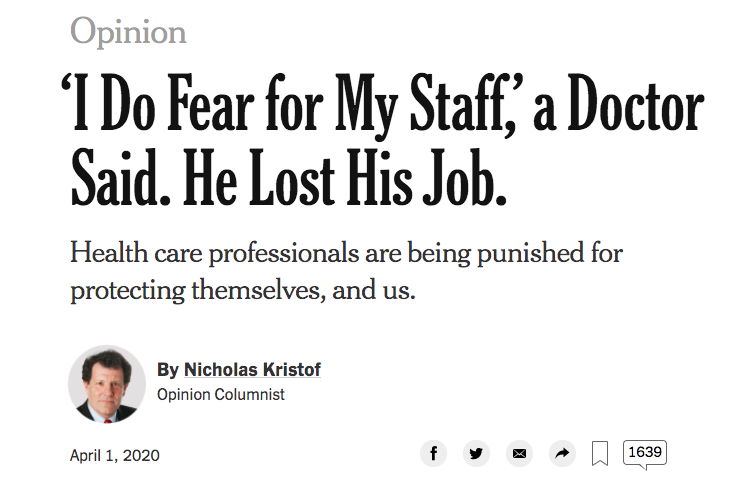The image size is (739, 477).
Task: Click the publication date April 1, 2020
Action: point(115,455)
